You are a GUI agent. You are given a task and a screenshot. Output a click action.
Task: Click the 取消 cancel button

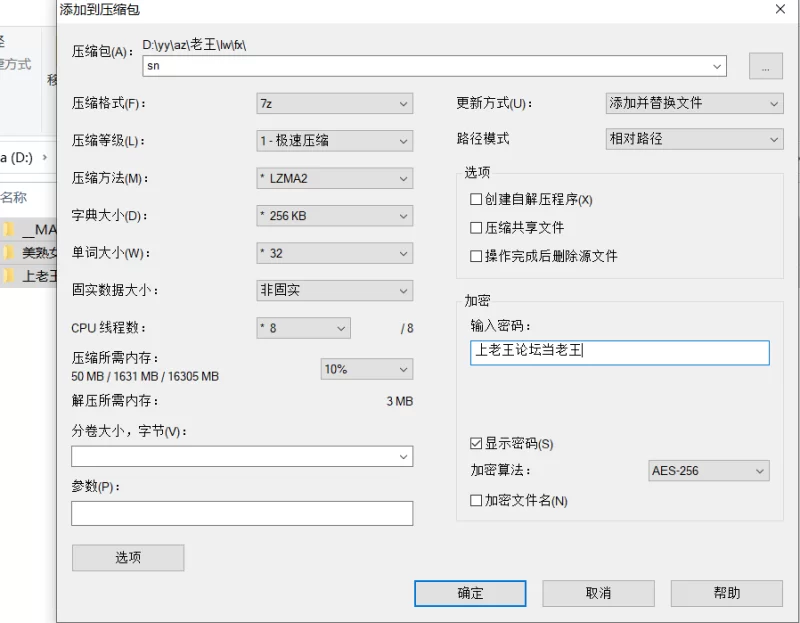click(x=598, y=593)
